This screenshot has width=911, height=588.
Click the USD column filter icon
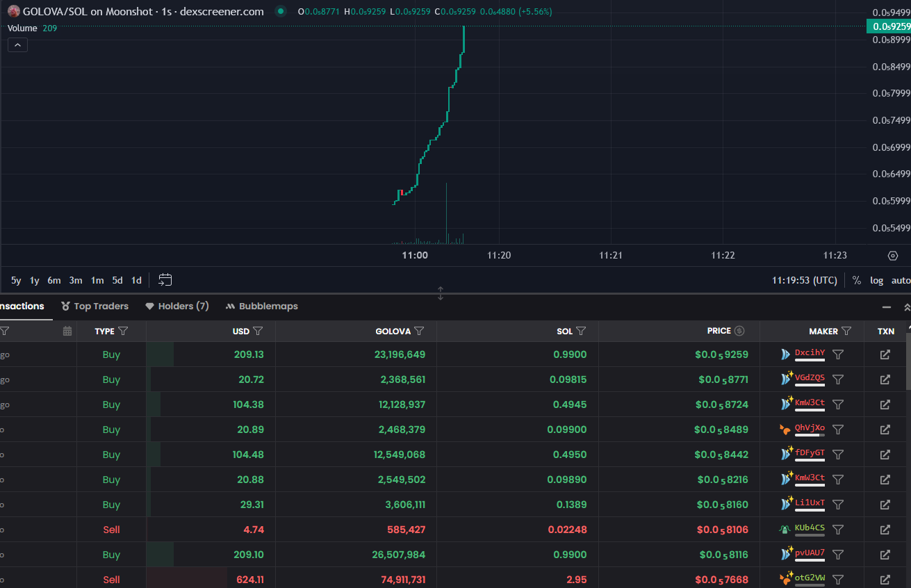click(x=258, y=332)
